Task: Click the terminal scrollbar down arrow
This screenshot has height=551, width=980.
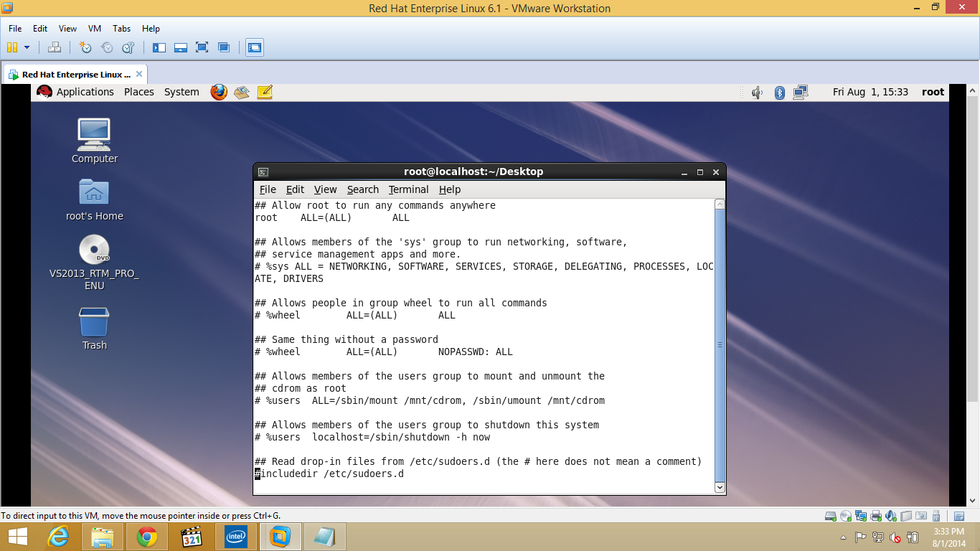Action: (x=720, y=488)
